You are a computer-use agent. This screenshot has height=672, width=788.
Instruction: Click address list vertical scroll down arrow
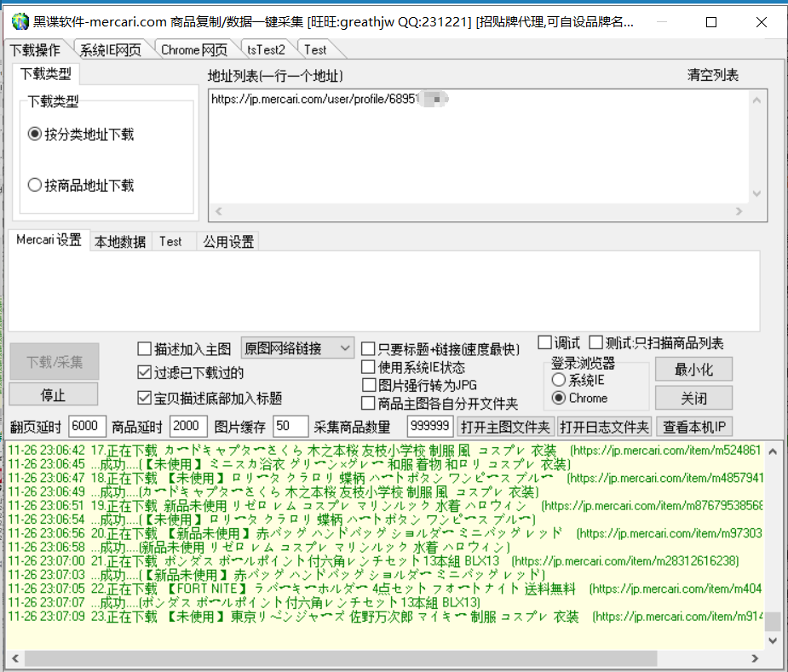[756, 193]
